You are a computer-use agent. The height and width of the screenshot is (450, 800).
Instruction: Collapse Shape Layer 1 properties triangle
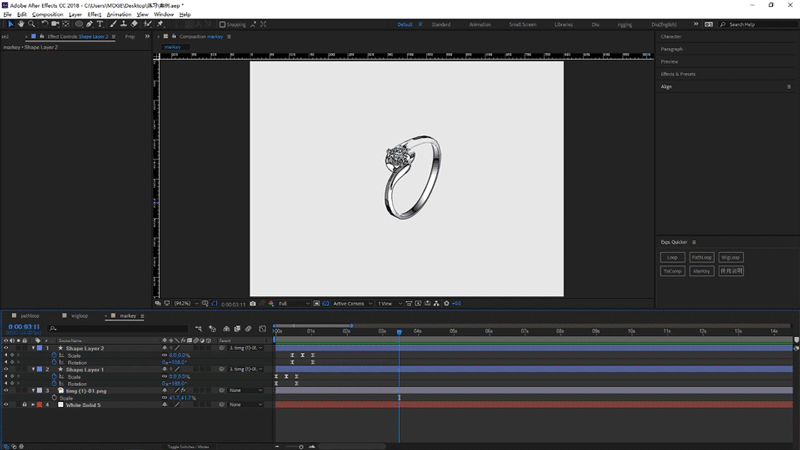click(x=34, y=369)
